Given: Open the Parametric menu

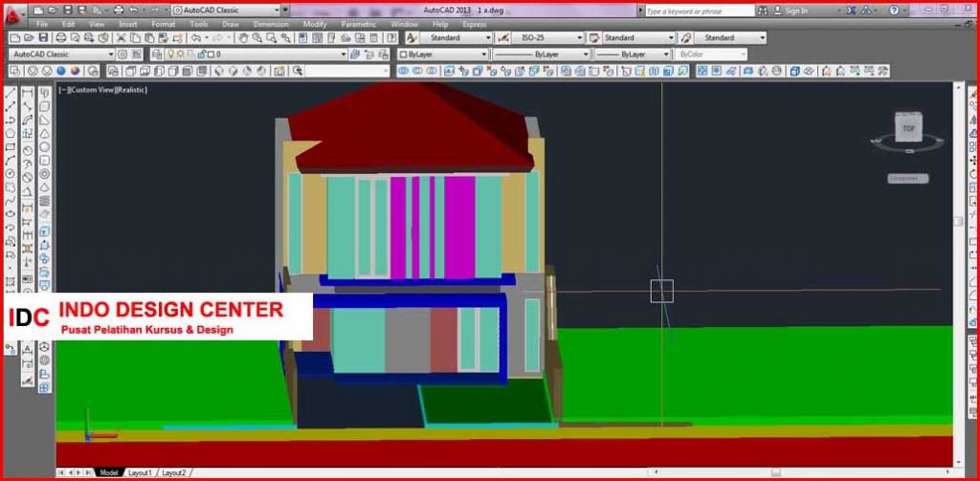Looking at the screenshot, I should [x=358, y=24].
